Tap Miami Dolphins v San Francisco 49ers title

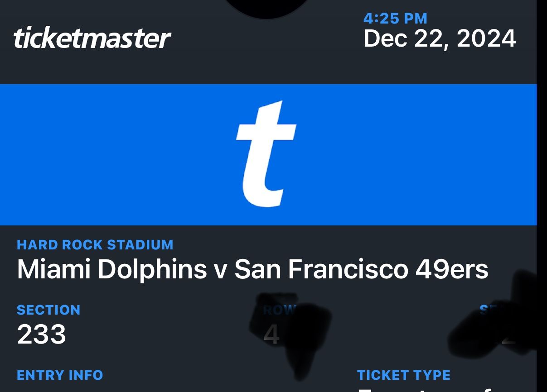pos(252,269)
